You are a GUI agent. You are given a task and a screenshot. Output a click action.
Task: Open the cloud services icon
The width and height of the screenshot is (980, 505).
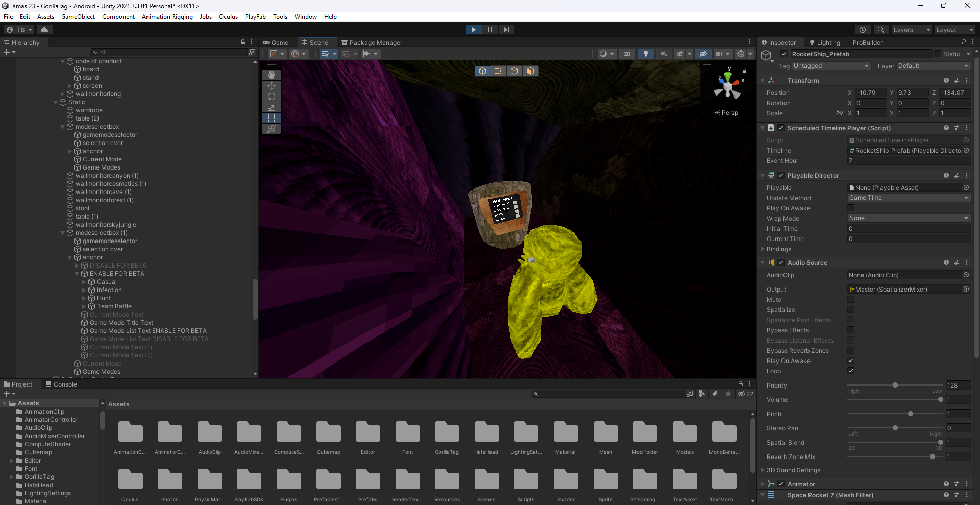tap(44, 30)
